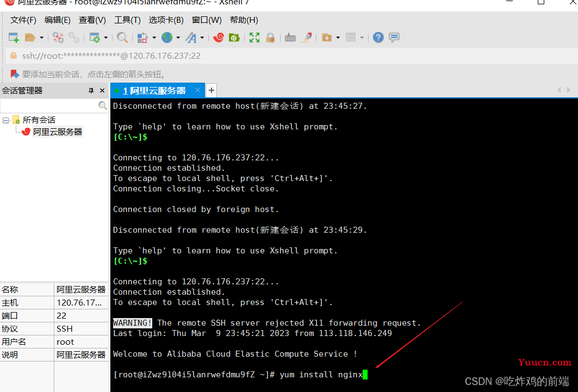
Task: Click the tab scroll right arrow
Action: coord(568,90)
